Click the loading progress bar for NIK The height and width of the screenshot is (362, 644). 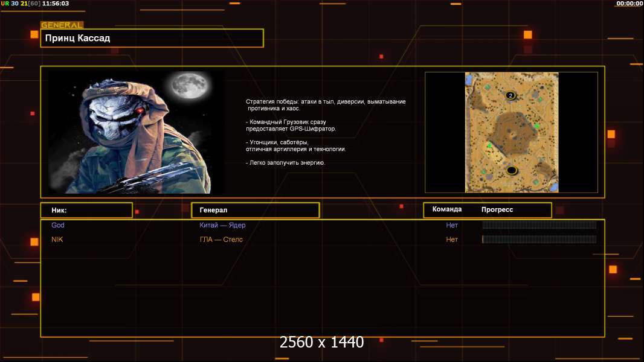point(539,240)
